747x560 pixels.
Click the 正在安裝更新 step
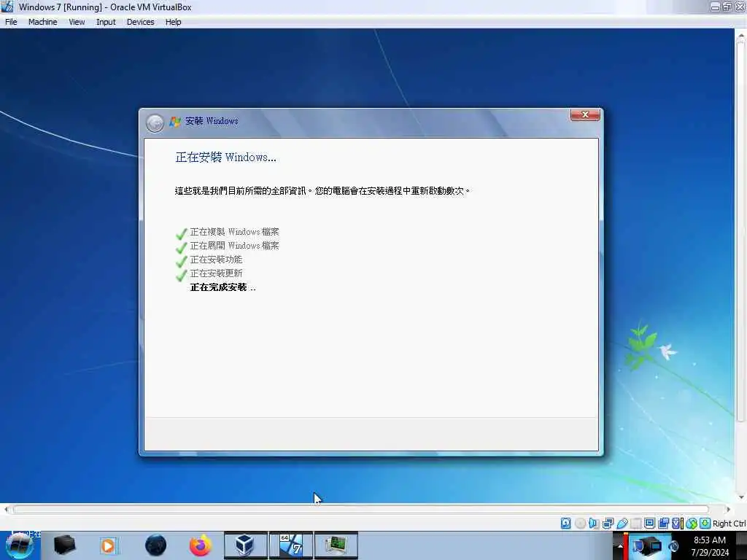click(x=216, y=273)
